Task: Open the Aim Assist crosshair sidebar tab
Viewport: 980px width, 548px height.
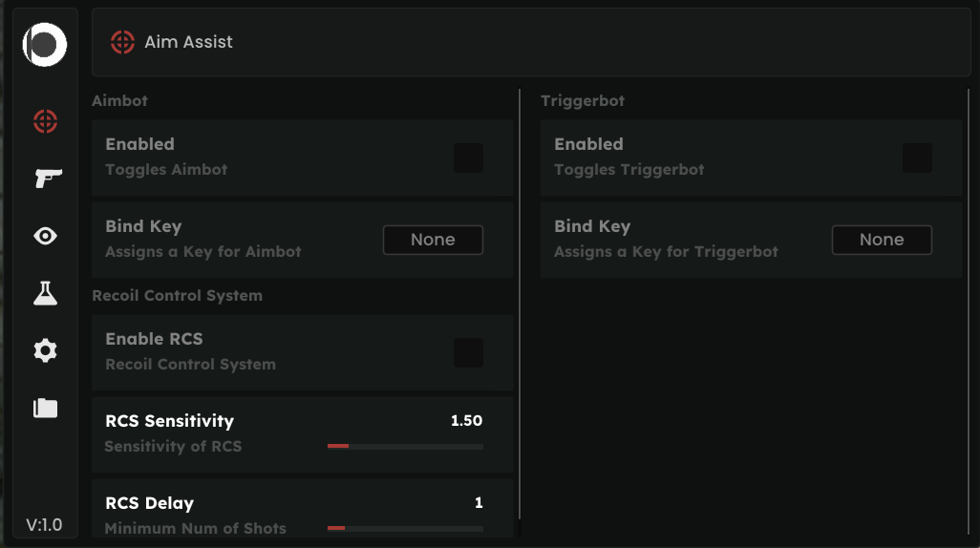Action: point(45,121)
